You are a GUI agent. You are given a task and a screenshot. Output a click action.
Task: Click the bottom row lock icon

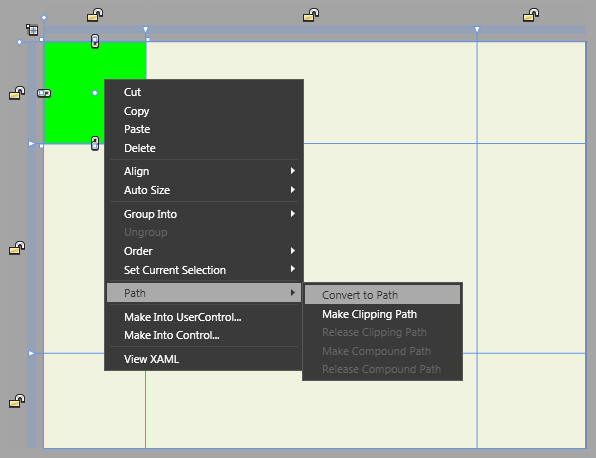(x=17, y=401)
